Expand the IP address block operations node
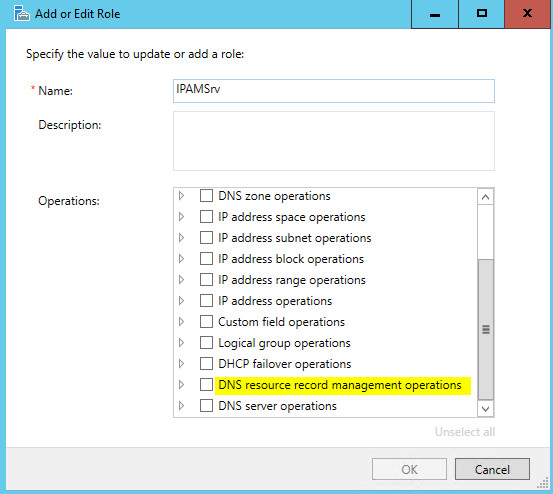Viewport: 553px width, 494px height. click(181, 258)
